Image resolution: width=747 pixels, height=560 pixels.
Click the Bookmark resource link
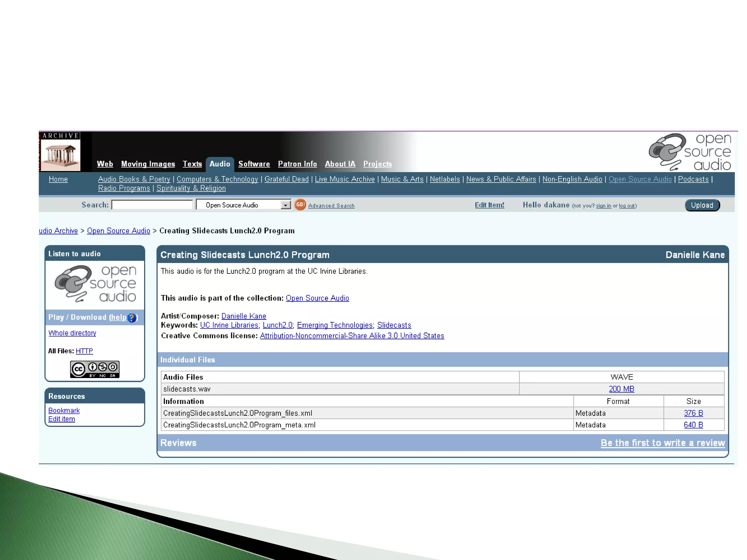64,411
